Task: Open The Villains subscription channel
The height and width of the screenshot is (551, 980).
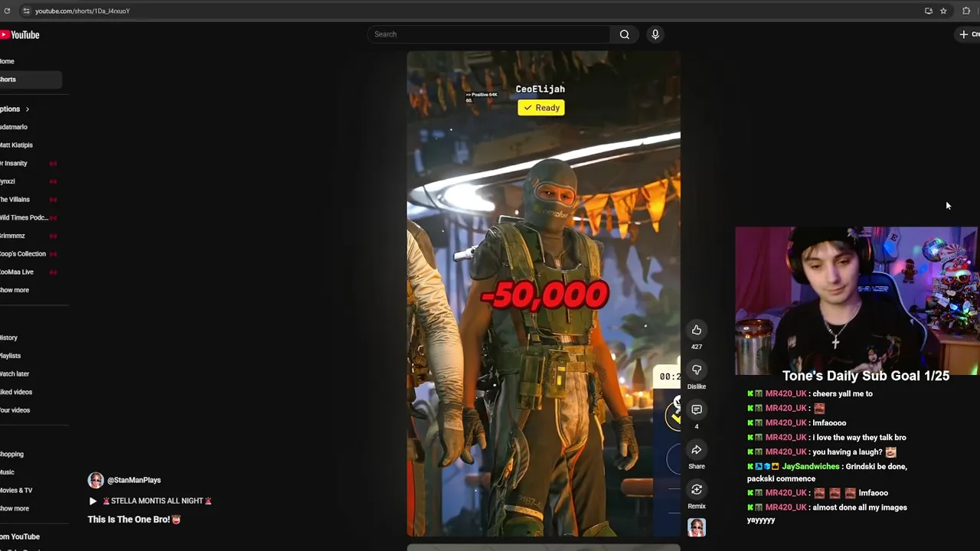Action: pos(15,200)
